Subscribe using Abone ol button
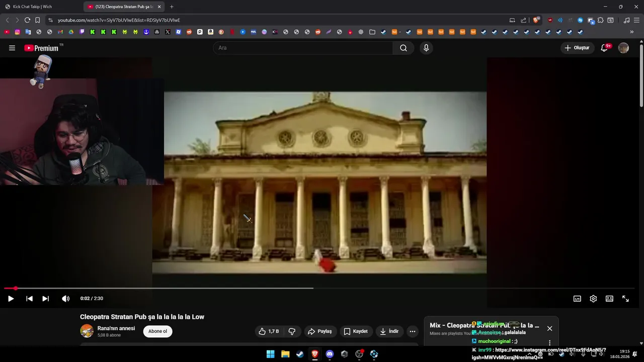Image resolution: width=644 pixels, height=362 pixels. pyautogui.click(x=157, y=331)
